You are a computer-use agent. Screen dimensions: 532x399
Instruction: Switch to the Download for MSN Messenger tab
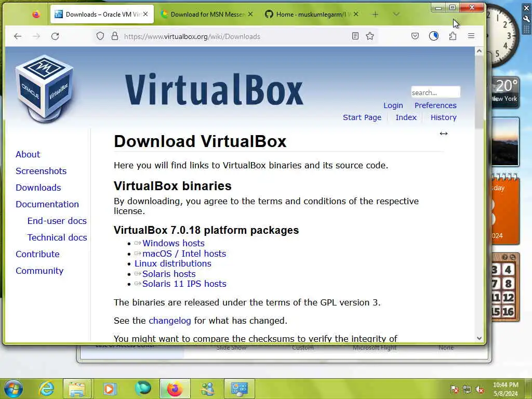(x=207, y=14)
